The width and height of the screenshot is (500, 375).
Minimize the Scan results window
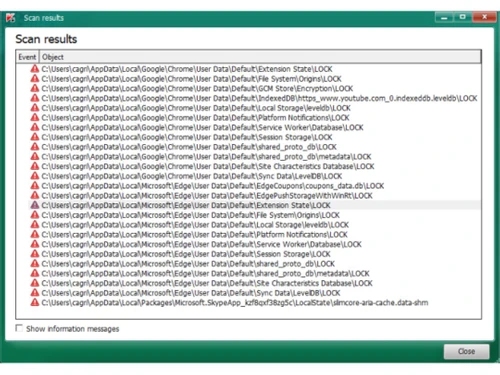pyautogui.click(x=444, y=17)
